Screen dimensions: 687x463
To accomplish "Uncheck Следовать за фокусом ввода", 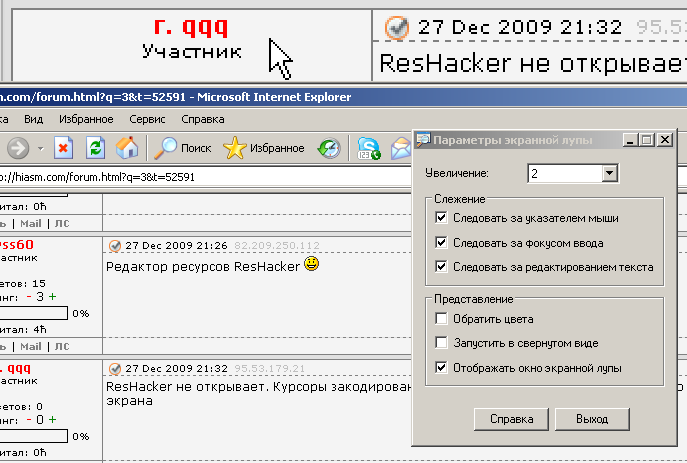I will pyautogui.click(x=442, y=242).
